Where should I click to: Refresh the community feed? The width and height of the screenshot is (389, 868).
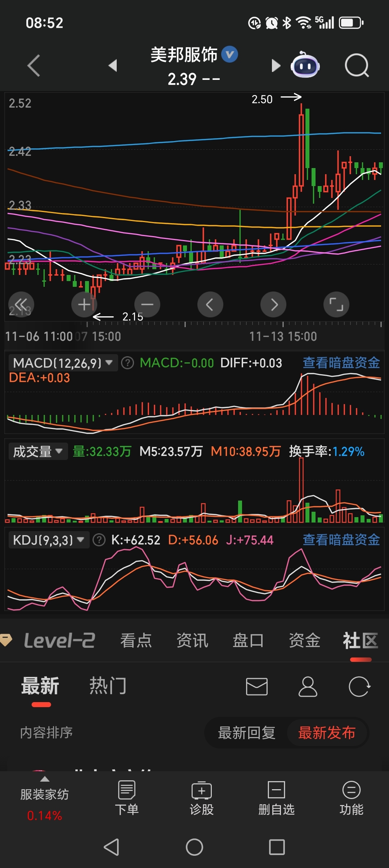[x=359, y=687]
